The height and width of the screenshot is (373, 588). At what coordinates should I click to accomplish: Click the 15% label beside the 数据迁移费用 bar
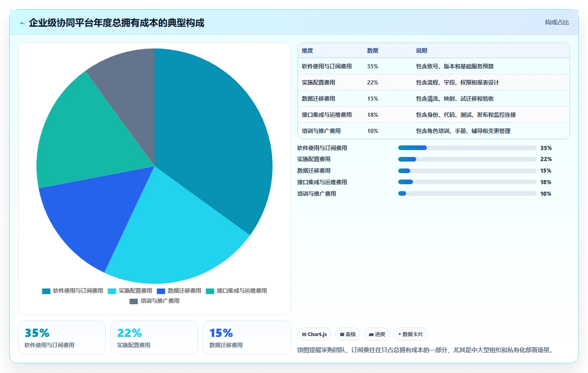coord(546,171)
